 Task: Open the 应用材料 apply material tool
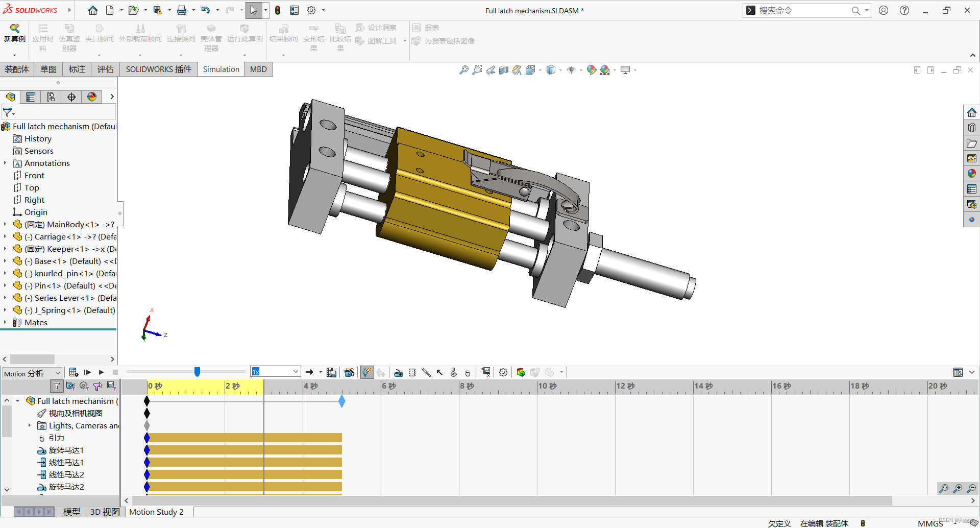click(43, 36)
